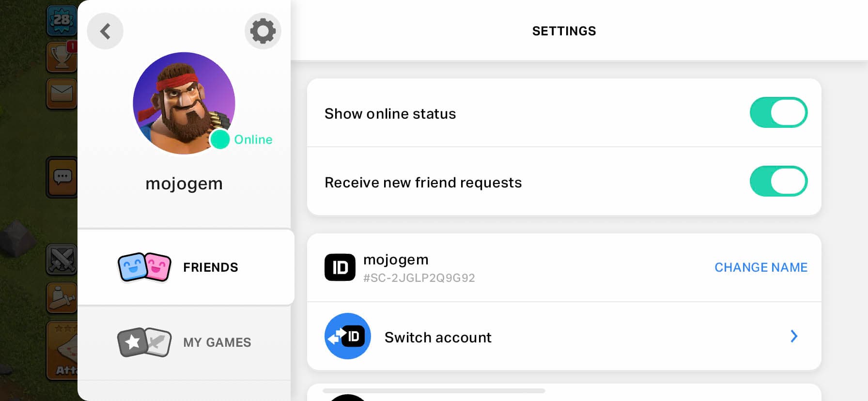868x401 pixels.
Task: Tap the mojogem profile avatar
Action: (x=184, y=103)
